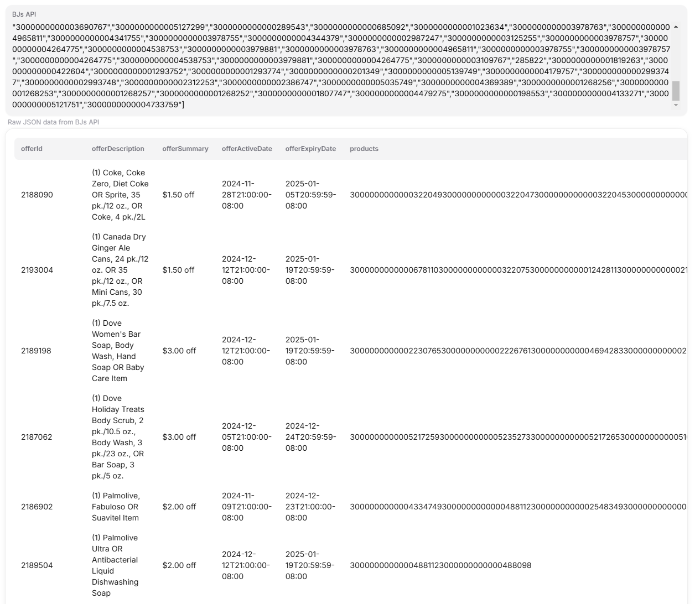Select expiry date cell for offer 2187062

coord(310,437)
